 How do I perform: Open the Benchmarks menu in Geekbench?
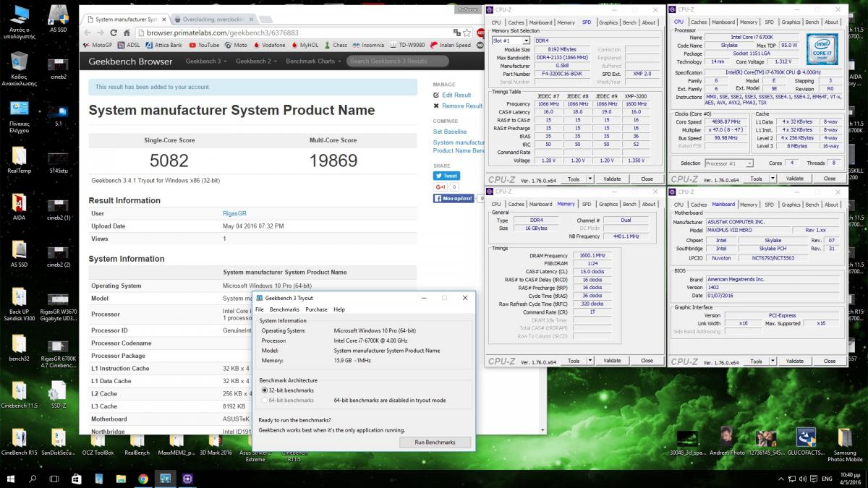(284, 309)
